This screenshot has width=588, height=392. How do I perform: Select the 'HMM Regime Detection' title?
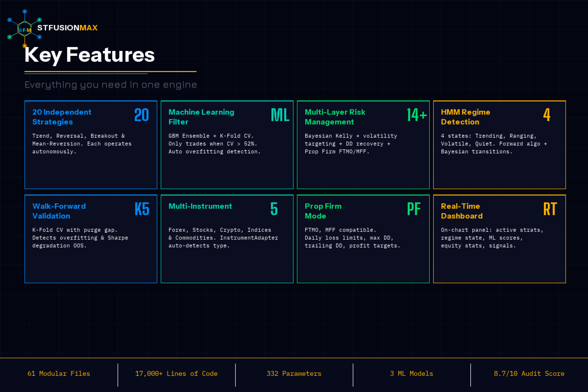(465, 117)
